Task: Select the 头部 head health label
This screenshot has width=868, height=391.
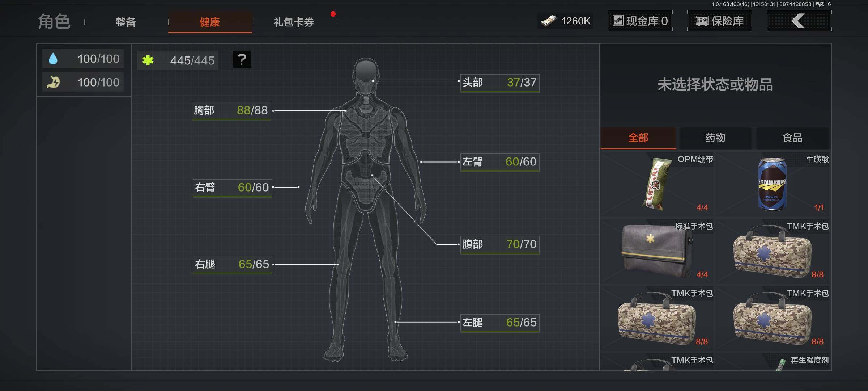Action: pos(499,83)
